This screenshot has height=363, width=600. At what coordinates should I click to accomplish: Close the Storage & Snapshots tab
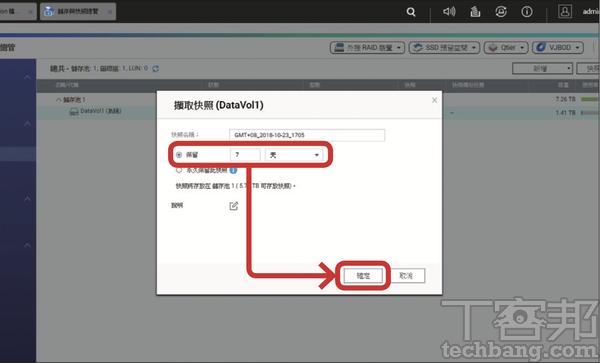(110, 12)
